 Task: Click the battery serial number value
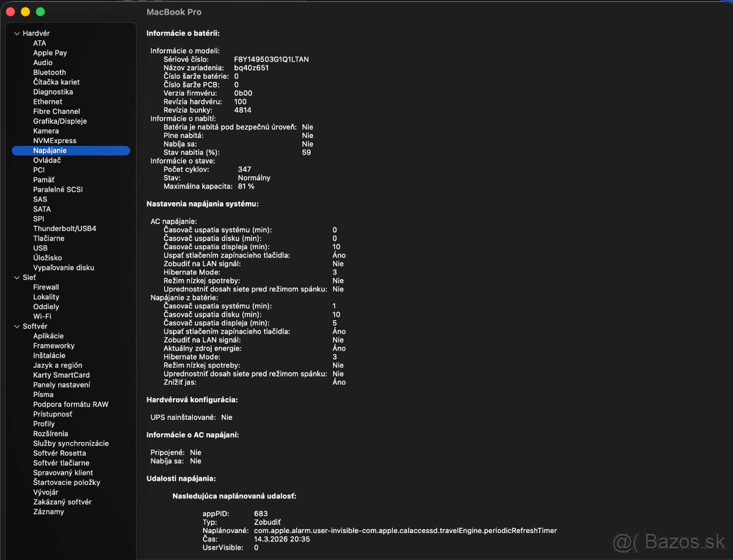[x=271, y=59]
